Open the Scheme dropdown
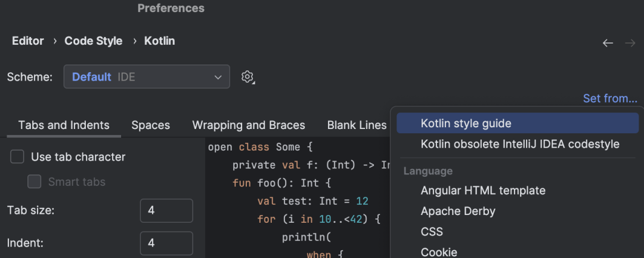Image resolution: width=644 pixels, height=258 pixels. (x=147, y=76)
